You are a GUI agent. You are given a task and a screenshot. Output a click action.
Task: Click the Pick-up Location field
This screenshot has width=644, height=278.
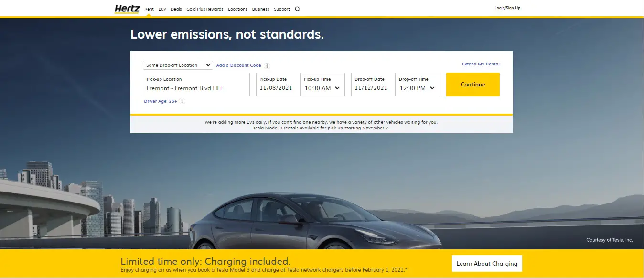pyautogui.click(x=196, y=85)
